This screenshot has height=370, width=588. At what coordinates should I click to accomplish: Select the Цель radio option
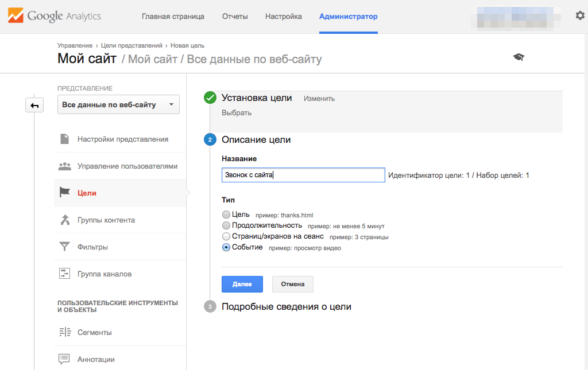pos(226,215)
